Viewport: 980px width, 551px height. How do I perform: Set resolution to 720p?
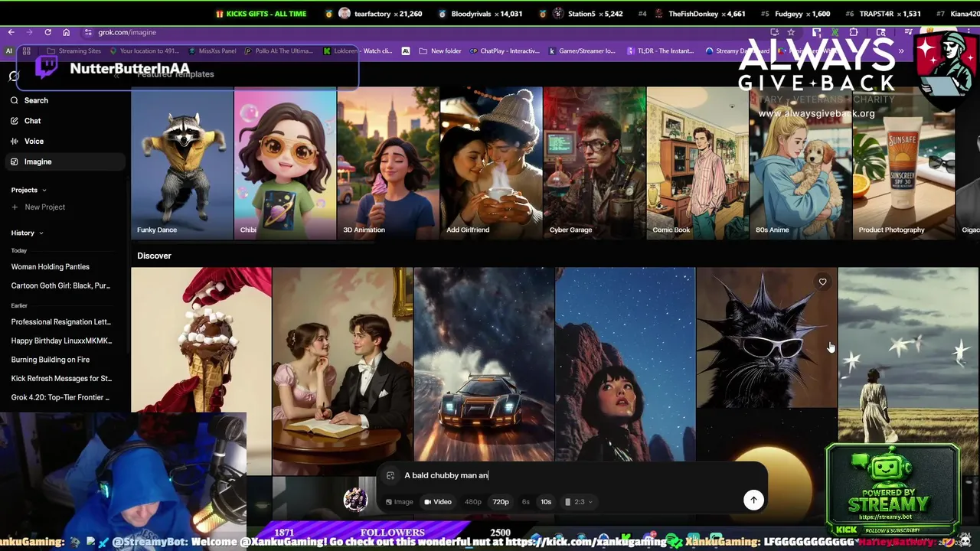pos(501,502)
